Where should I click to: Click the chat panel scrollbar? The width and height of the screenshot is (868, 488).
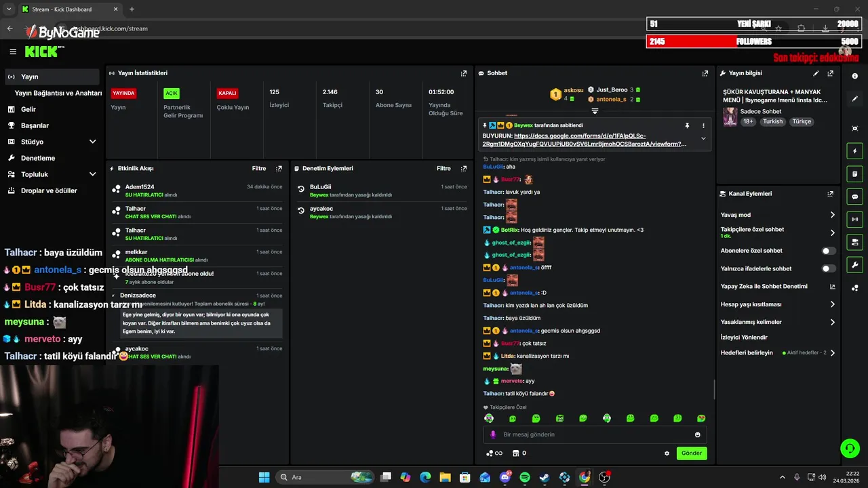click(714, 389)
